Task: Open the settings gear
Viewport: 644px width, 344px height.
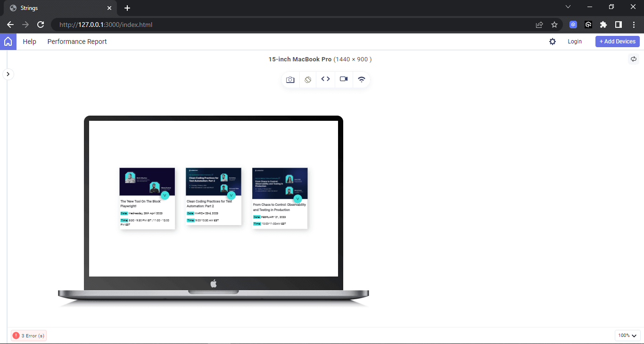Action: [552, 42]
